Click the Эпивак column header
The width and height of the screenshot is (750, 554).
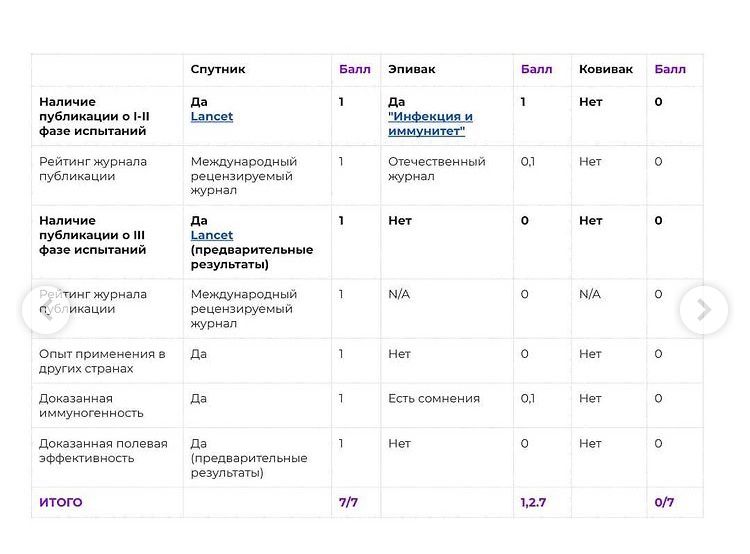point(412,70)
